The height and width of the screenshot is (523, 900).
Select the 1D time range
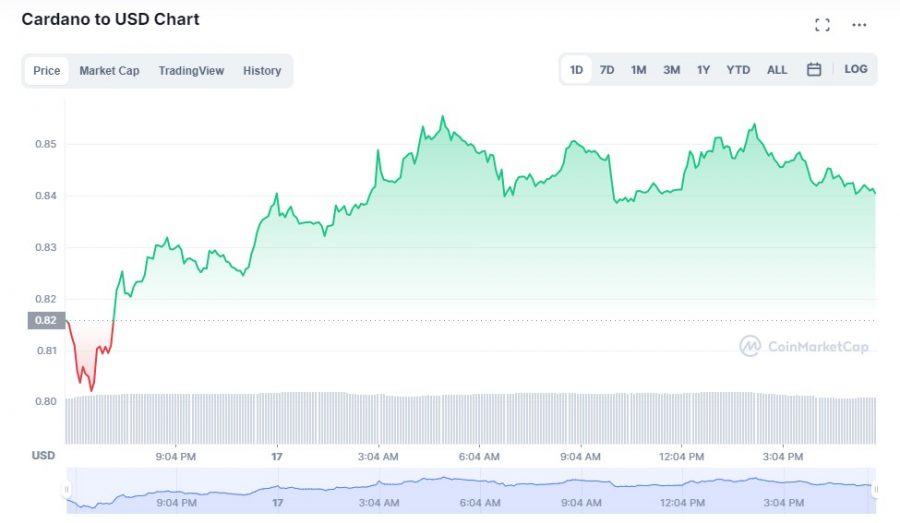tap(577, 70)
